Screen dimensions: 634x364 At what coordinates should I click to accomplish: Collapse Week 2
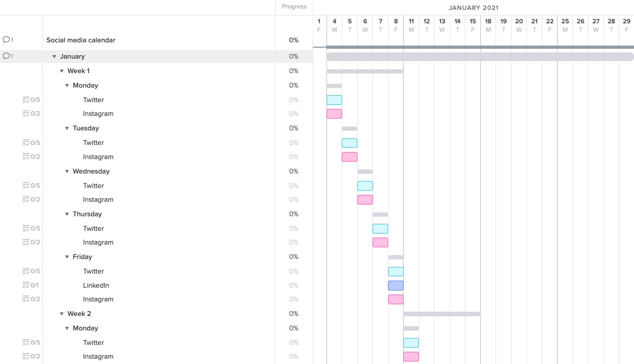pyautogui.click(x=61, y=313)
